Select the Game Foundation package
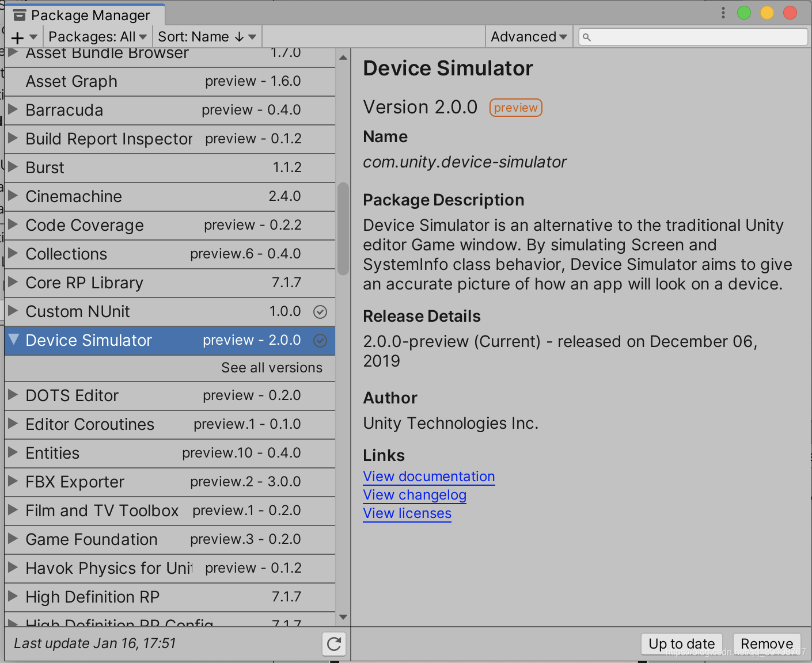The width and height of the screenshot is (812, 663). [92, 539]
